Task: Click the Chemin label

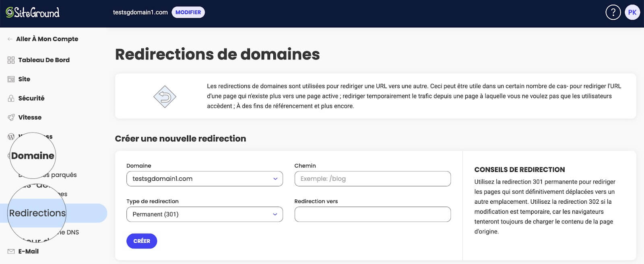Action: pos(305,166)
